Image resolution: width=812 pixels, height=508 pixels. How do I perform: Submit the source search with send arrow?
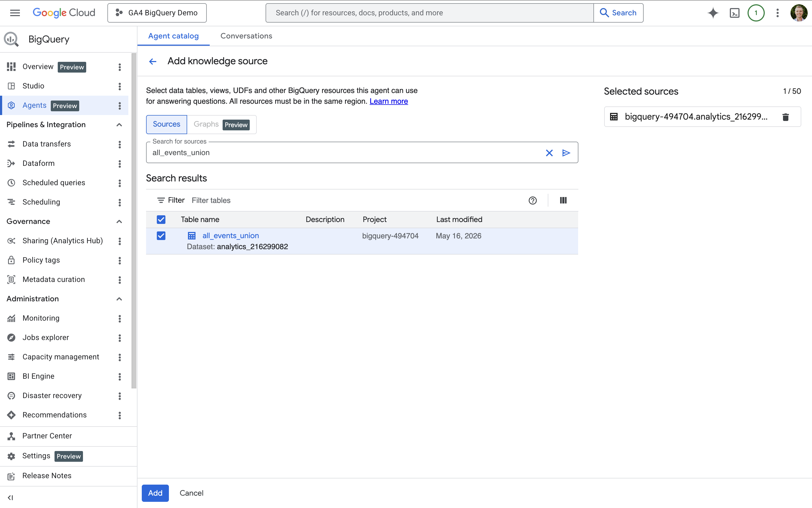coord(566,153)
